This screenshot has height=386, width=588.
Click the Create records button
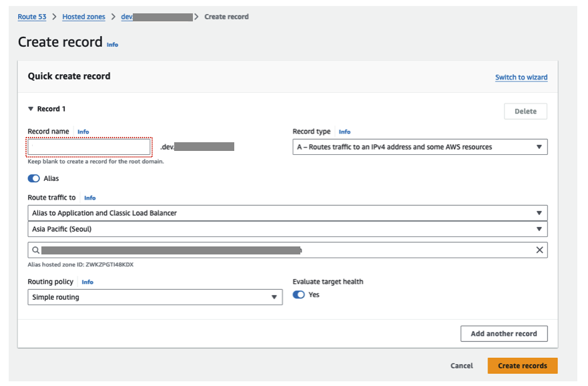point(522,366)
